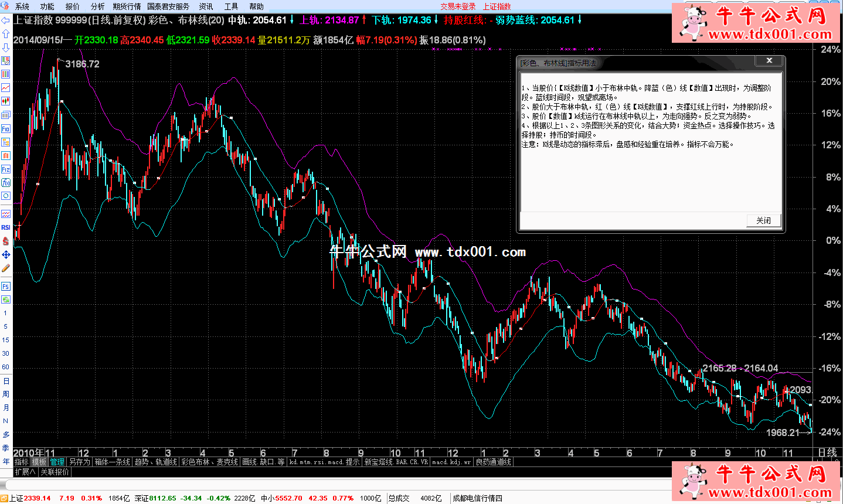This screenshot has height=504, width=843.
Task: Click the line trend chart icon
Action: (x=6, y=88)
